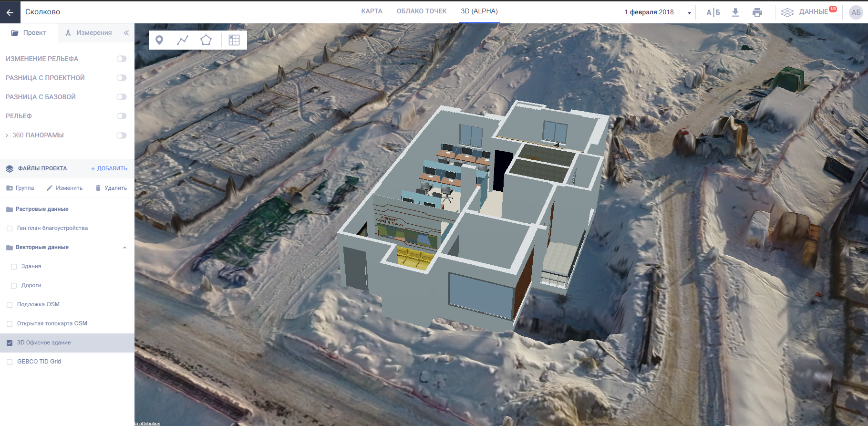Viewport: 868px width, 426px height.
Task: Click the print icon
Action: pos(757,12)
